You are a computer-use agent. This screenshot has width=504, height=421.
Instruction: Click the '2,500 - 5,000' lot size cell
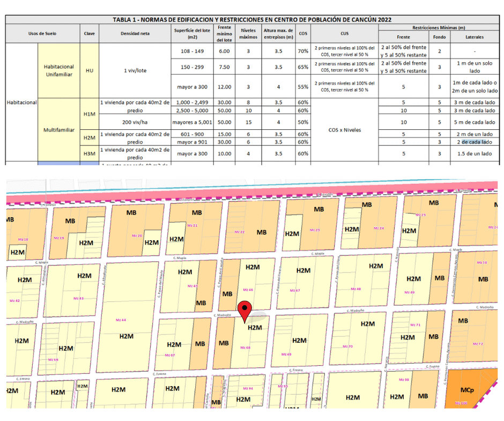tap(192, 110)
